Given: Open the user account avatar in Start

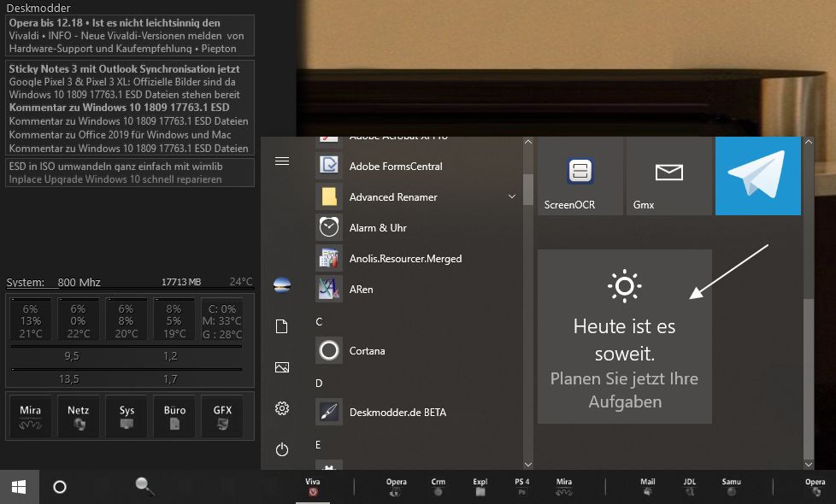Looking at the screenshot, I should click(282, 285).
